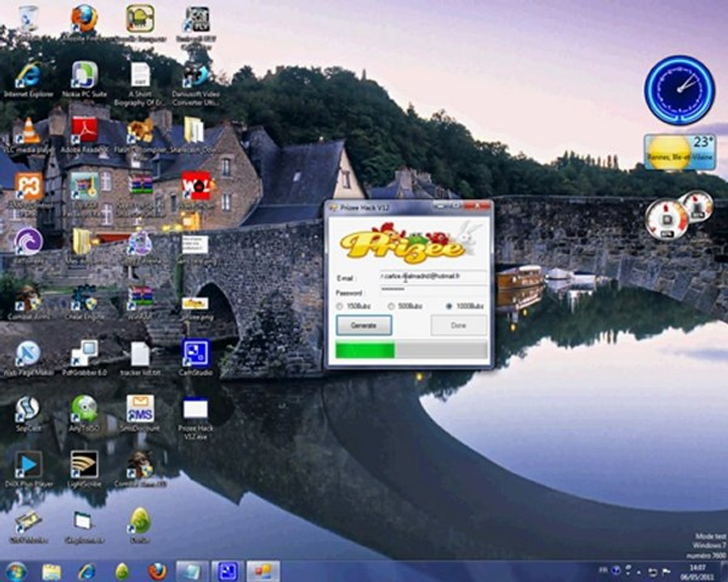Launch VLC media player shortcut
The height and width of the screenshot is (582, 728).
click(28, 136)
